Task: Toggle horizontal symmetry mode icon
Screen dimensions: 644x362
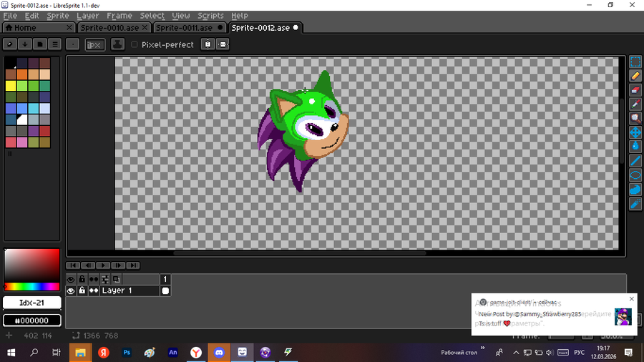Action: click(208, 44)
